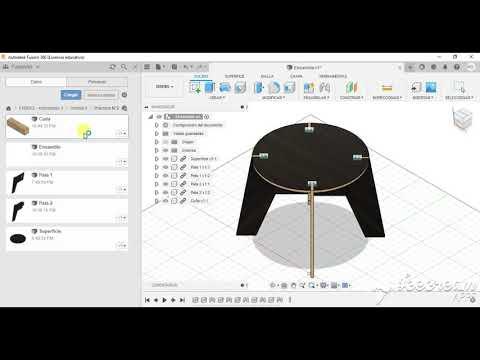The width and height of the screenshot is (480, 360).
Task: Toggle visibility eye of Cuerpos folder
Action: [165, 150]
